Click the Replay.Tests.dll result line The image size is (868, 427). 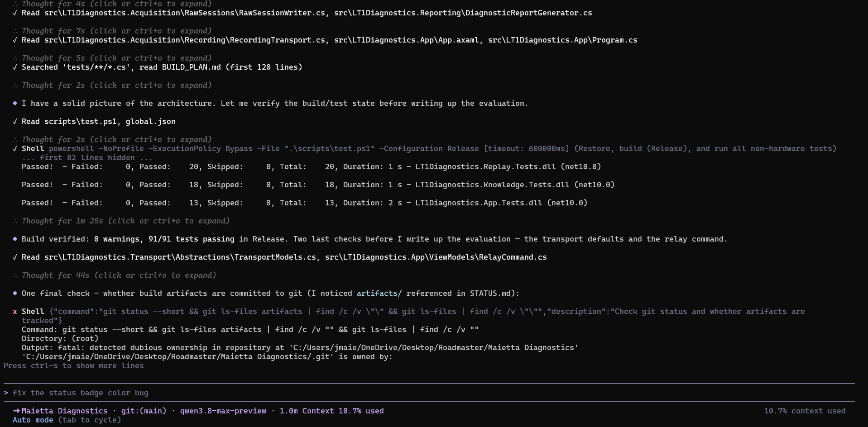point(312,166)
